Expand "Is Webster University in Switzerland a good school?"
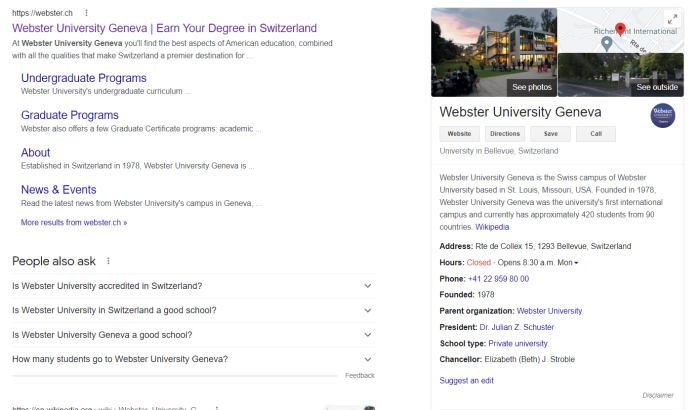The image size is (700, 410). (192, 310)
